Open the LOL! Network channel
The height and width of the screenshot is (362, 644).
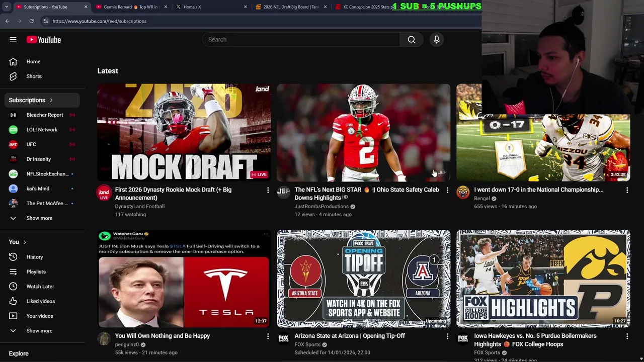(x=43, y=130)
